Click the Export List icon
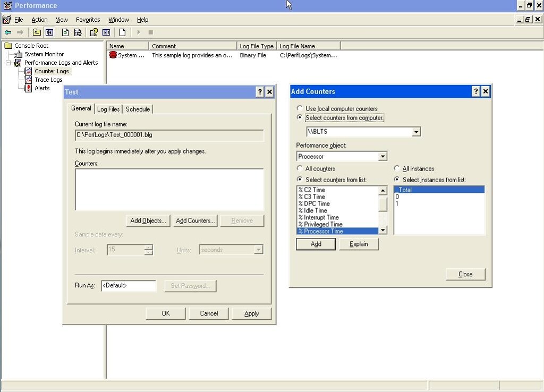544x392 pixels. [x=78, y=32]
